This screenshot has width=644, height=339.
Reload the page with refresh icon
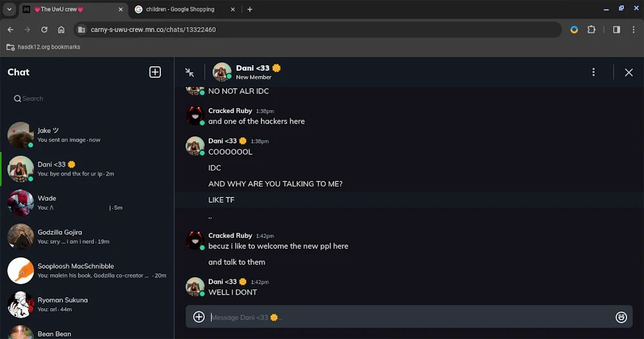pyautogui.click(x=44, y=30)
